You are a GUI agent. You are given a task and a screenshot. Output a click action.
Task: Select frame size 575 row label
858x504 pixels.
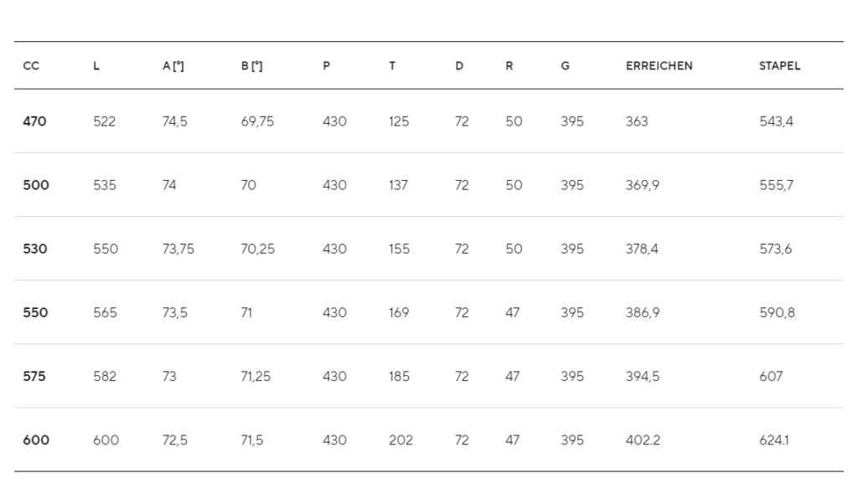tap(34, 377)
